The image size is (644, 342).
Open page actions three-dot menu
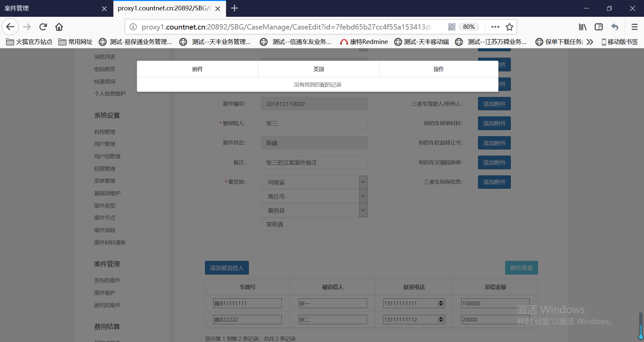tap(495, 27)
